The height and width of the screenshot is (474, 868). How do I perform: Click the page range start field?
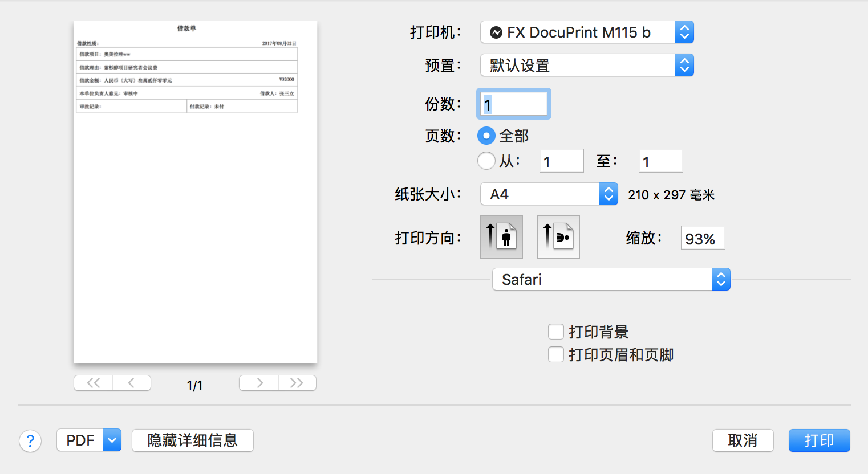(x=562, y=161)
